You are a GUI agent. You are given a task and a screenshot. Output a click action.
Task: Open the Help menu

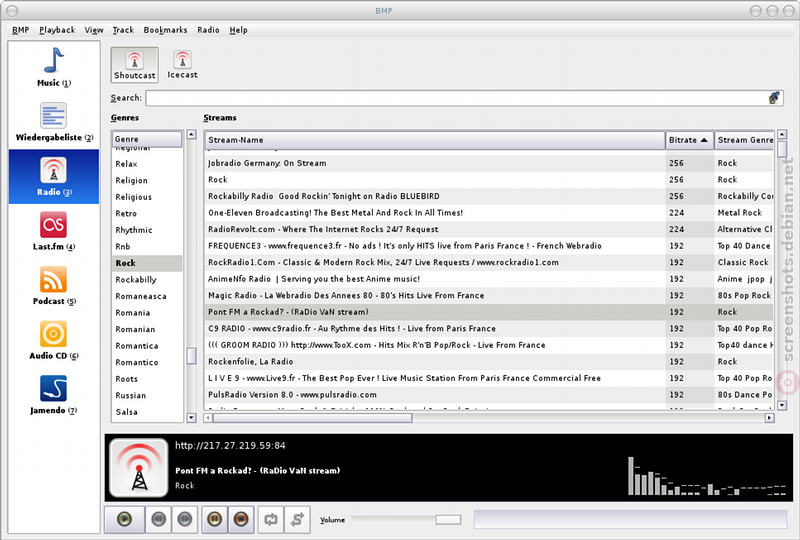click(238, 30)
